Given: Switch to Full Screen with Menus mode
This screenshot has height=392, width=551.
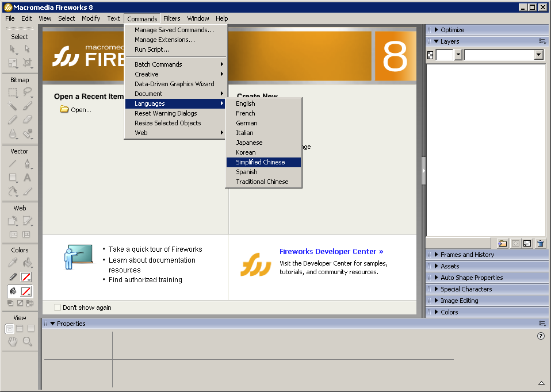Looking at the screenshot, I should tap(20, 329).
